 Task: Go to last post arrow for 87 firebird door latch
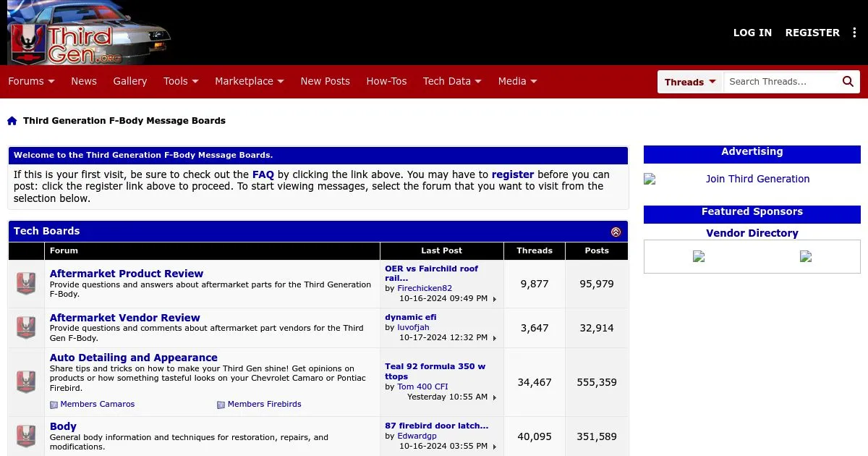[495, 447]
